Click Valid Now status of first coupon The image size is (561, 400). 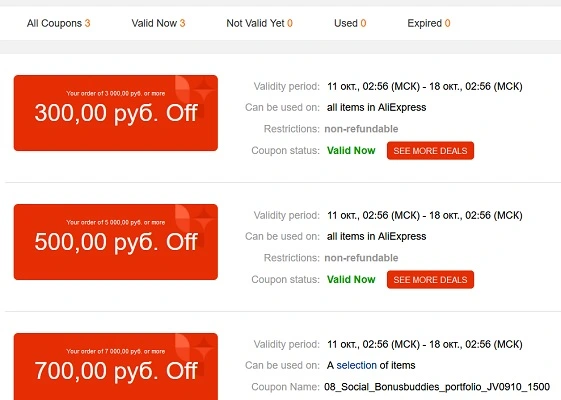click(351, 151)
